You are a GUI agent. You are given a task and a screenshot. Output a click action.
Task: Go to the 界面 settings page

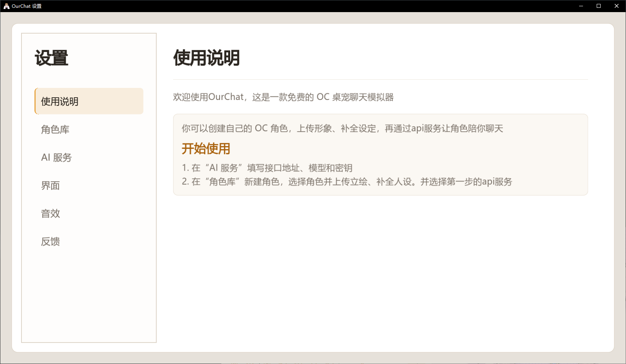(x=89, y=186)
